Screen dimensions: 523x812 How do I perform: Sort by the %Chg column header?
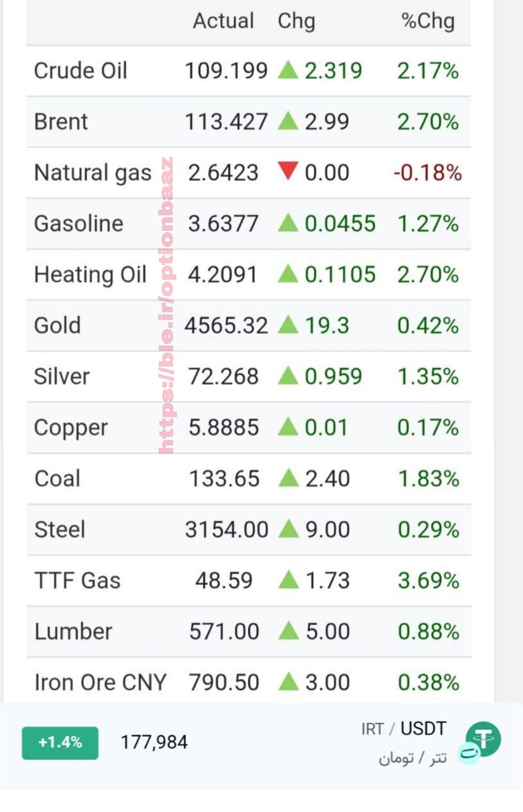pos(428,21)
